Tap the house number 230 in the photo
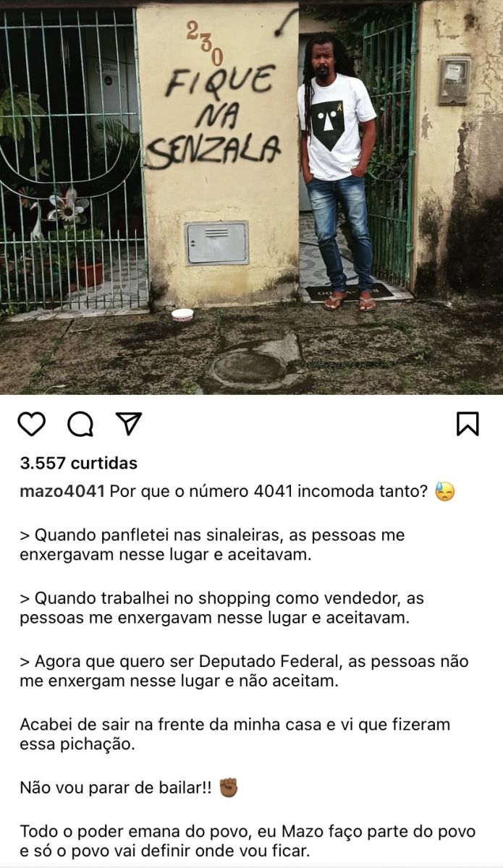This screenshot has width=503, height=868. pos(205,43)
